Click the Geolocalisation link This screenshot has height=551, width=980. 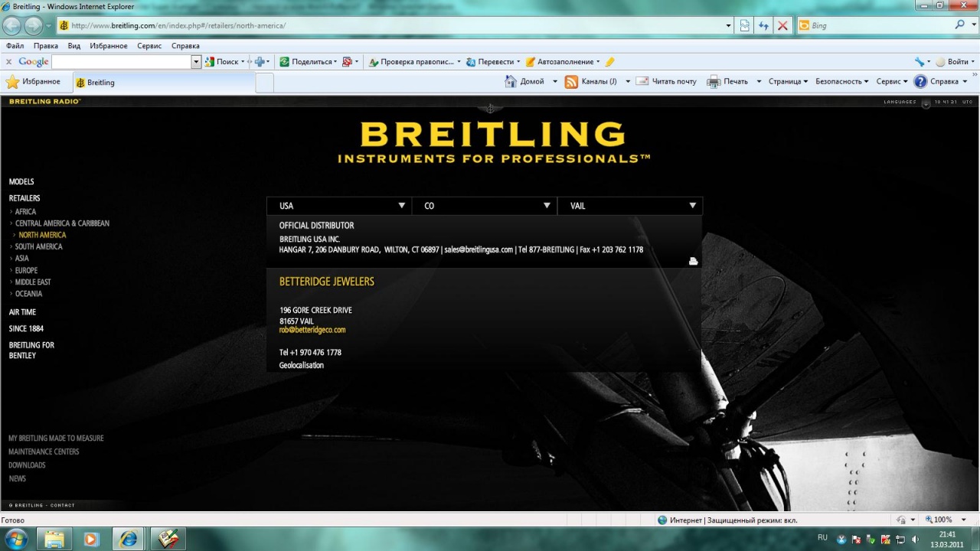(x=301, y=365)
